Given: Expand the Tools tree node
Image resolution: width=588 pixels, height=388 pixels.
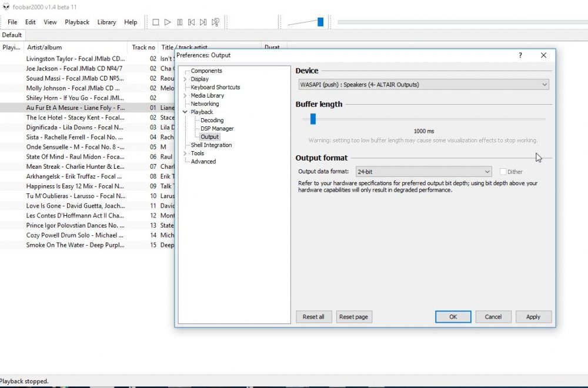Looking at the screenshot, I should point(185,153).
